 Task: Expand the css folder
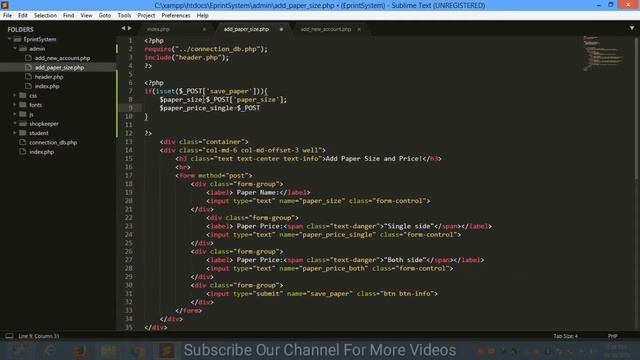click(15, 96)
